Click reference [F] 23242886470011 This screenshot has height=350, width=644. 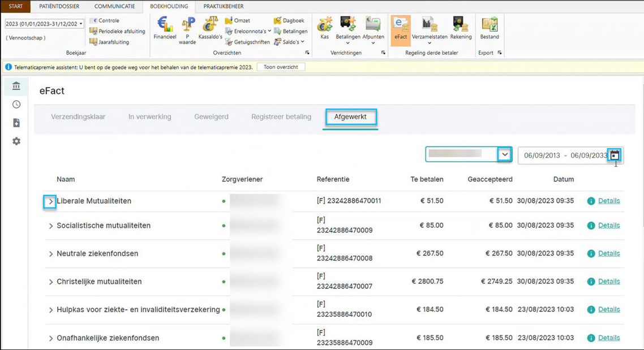[349, 201]
